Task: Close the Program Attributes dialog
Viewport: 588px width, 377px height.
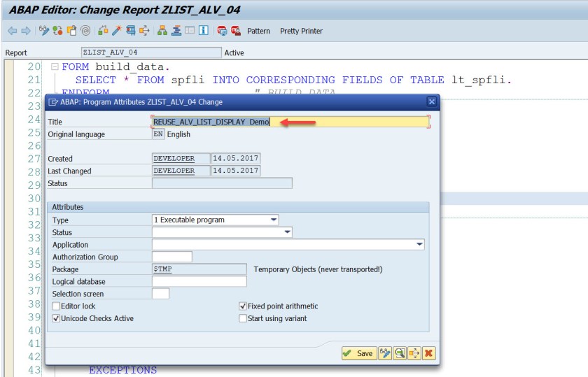Action: [432, 101]
